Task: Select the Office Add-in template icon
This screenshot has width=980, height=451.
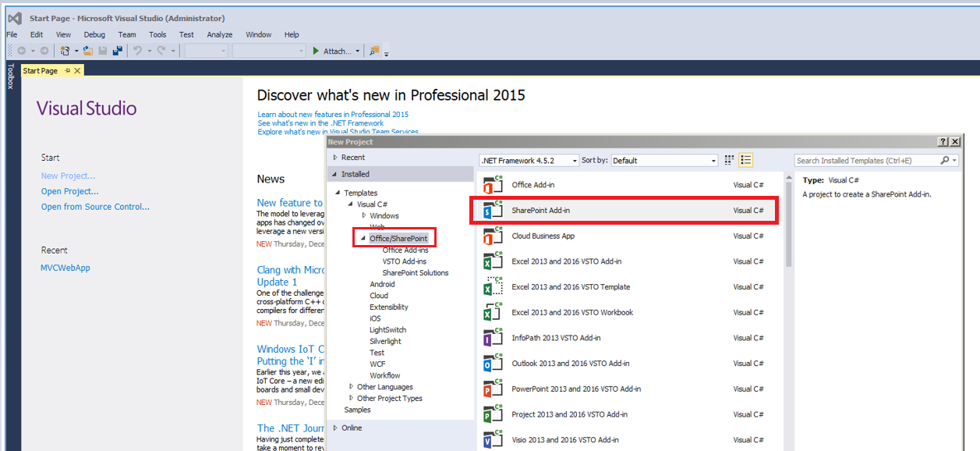Action: (x=493, y=186)
